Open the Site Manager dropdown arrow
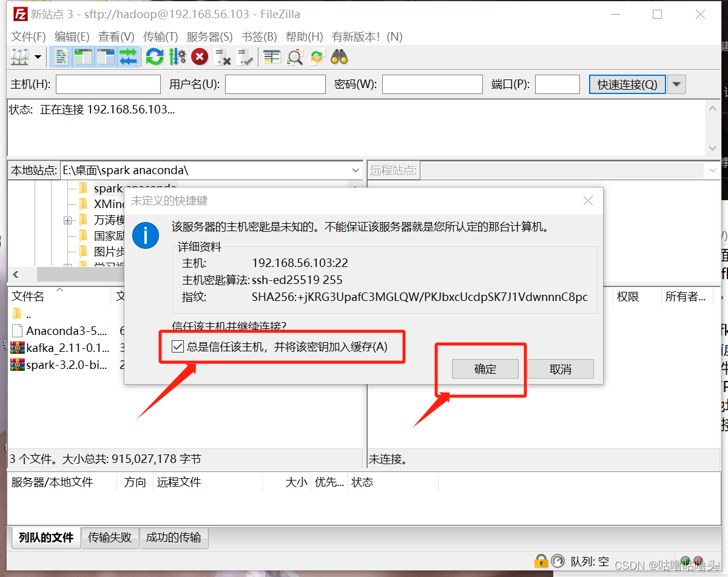The height and width of the screenshot is (577, 728). point(38,58)
